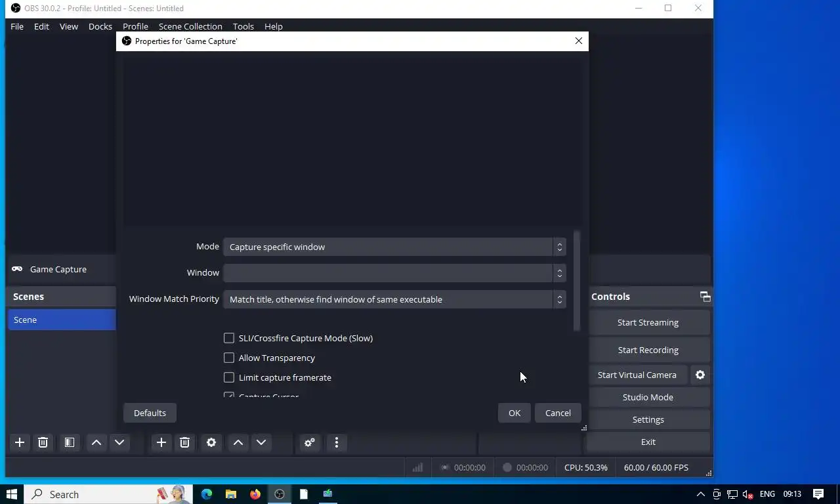Open the Mode dropdown showing Capture specific window
Image resolution: width=840 pixels, height=504 pixels.
(394, 247)
